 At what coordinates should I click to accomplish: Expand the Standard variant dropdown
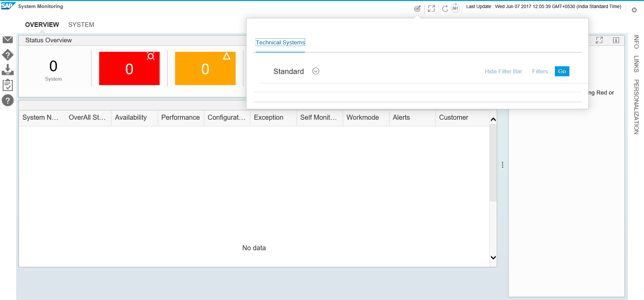[316, 71]
